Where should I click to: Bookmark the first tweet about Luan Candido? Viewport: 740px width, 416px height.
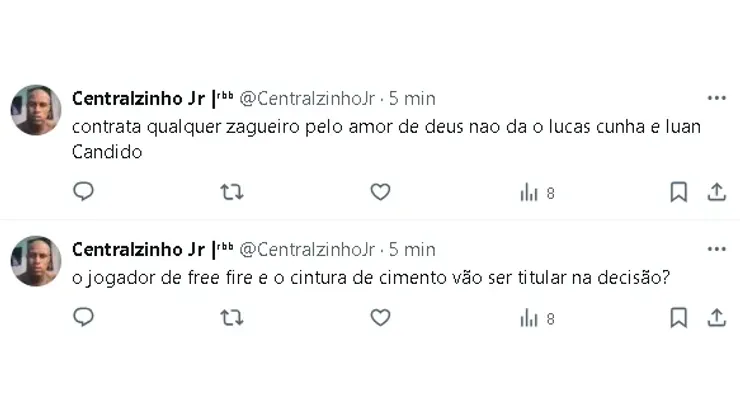tap(678, 192)
